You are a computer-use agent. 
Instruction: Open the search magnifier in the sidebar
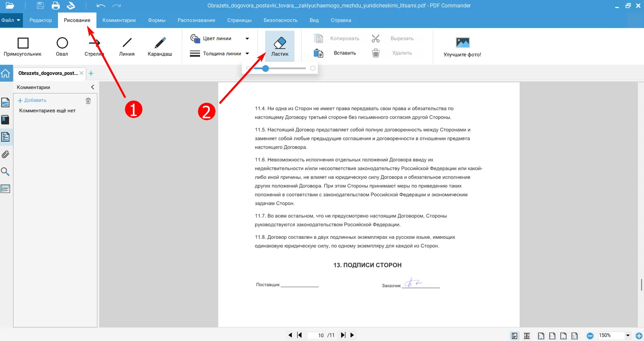tap(5, 172)
